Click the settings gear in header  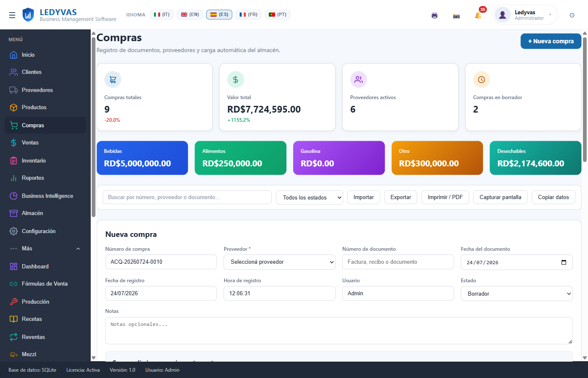pyautogui.click(x=572, y=15)
